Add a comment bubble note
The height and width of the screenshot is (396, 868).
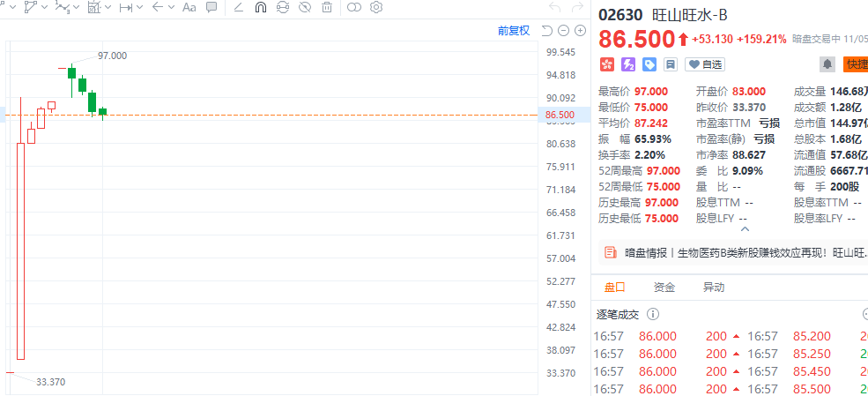pyautogui.click(x=211, y=7)
